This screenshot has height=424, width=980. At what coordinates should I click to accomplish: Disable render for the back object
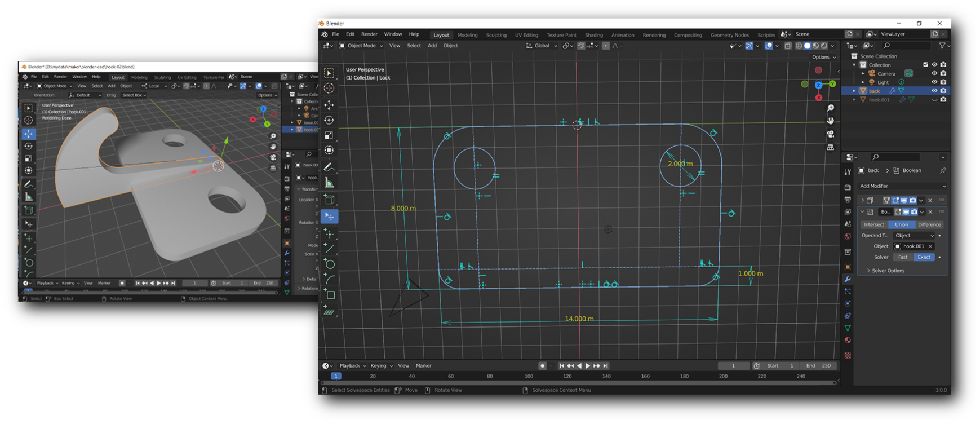[943, 91]
